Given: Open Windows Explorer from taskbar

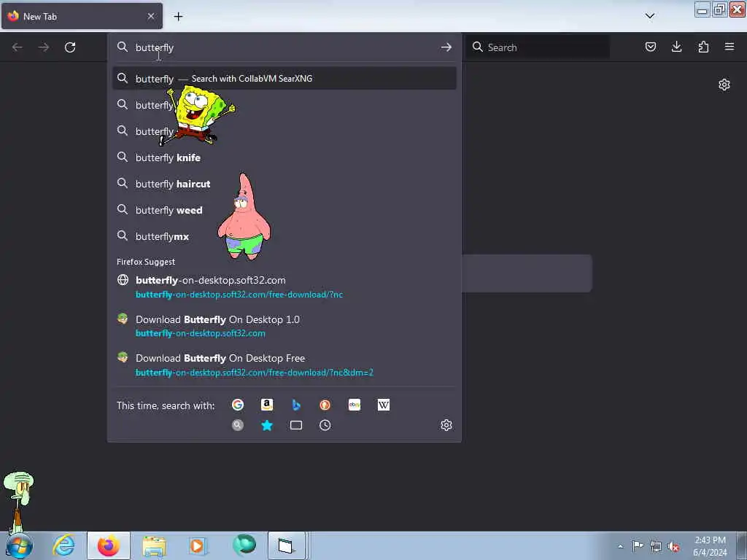Looking at the screenshot, I should pyautogui.click(x=154, y=545).
